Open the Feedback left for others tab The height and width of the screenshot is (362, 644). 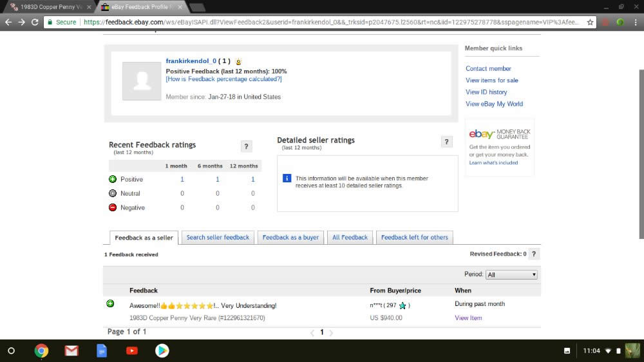[x=414, y=237]
